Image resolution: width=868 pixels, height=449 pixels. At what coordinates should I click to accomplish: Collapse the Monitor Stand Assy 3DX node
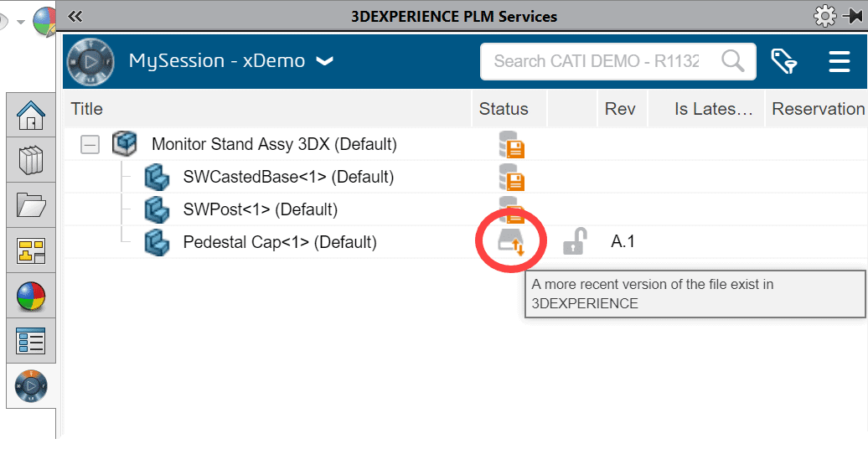coord(90,145)
